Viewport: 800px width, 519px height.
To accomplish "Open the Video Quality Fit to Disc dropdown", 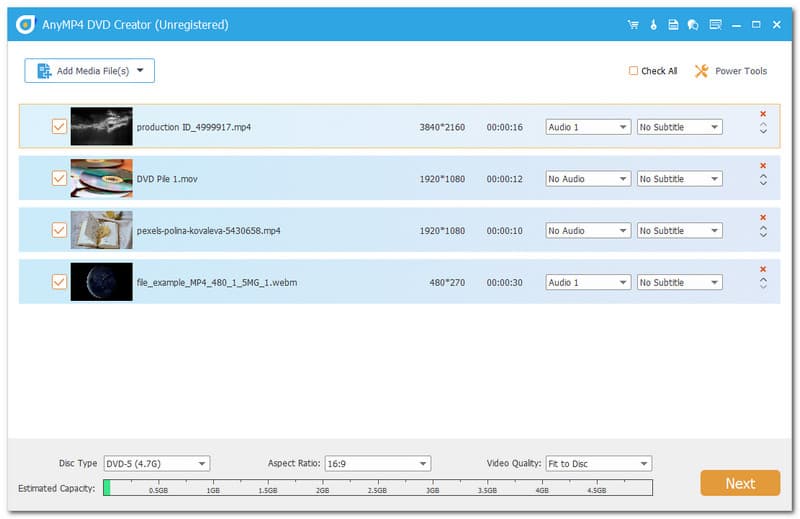I will point(598,464).
